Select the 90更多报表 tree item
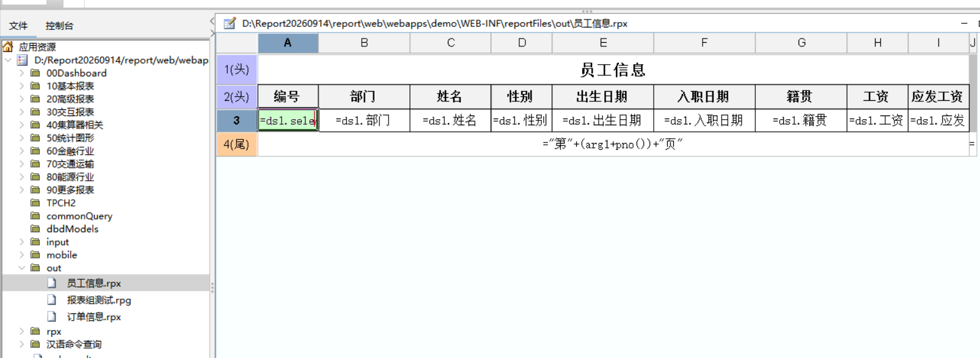980x358 pixels. [70, 190]
